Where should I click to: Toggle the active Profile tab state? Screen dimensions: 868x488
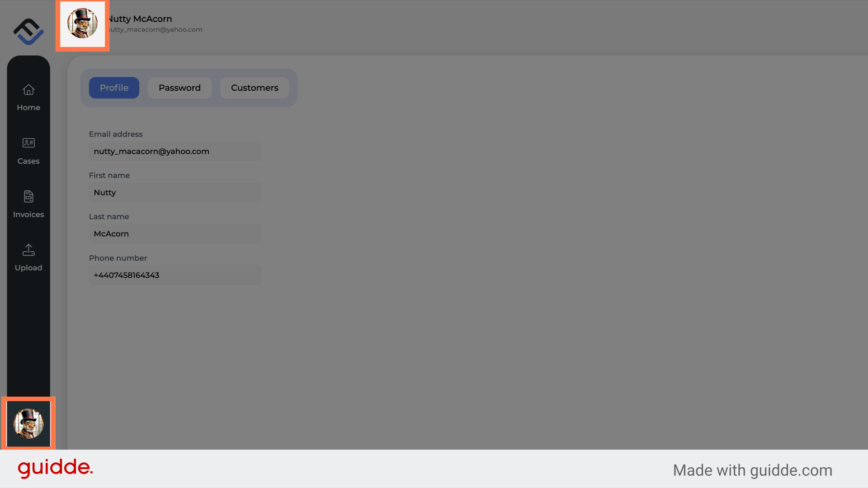click(x=114, y=88)
